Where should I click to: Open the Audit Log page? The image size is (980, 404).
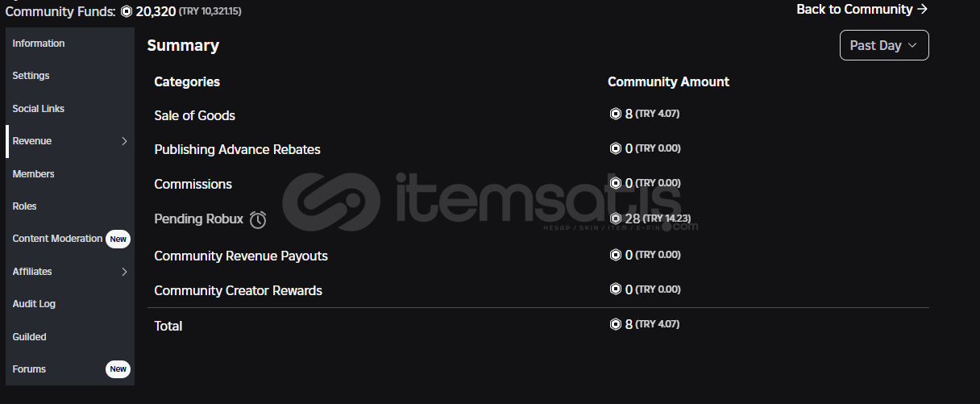(x=34, y=304)
